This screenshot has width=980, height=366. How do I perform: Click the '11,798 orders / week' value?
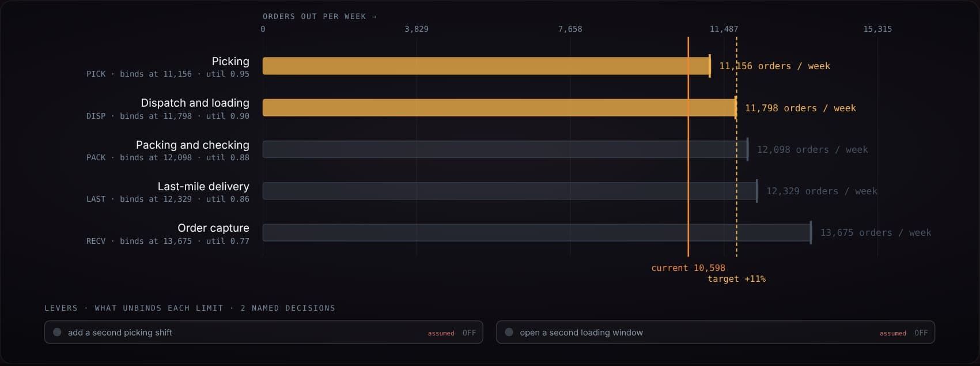[x=800, y=108]
